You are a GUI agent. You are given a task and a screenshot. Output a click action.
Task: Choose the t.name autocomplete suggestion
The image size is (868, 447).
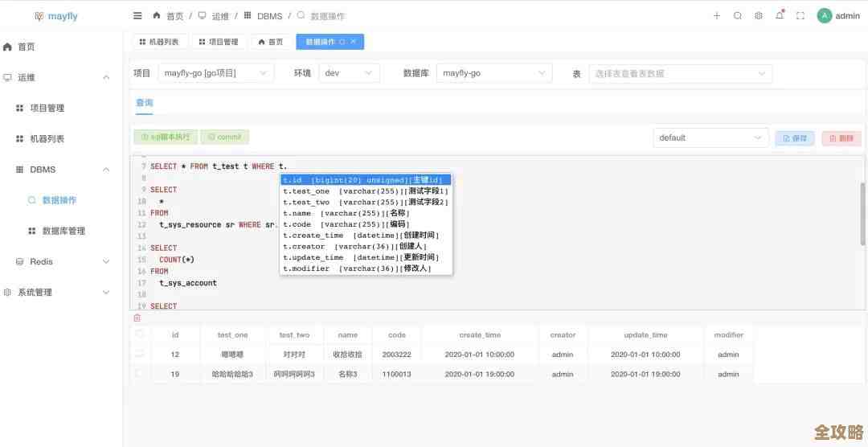click(x=366, y=213)
